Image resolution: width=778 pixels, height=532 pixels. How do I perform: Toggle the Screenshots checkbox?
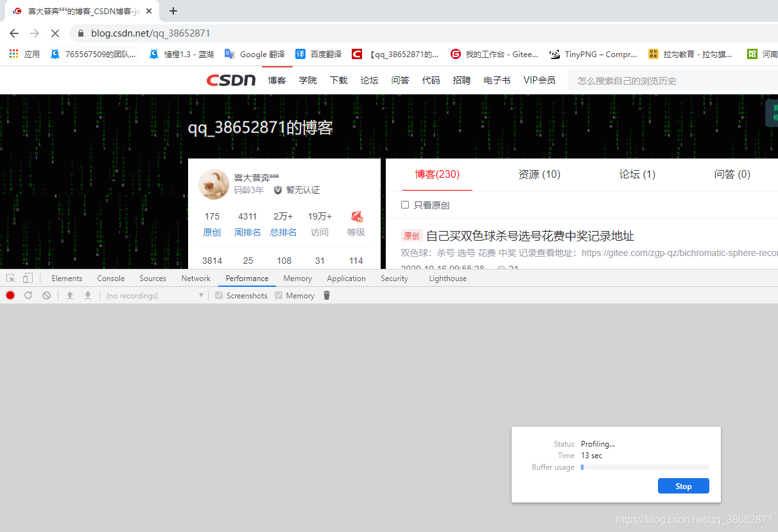(x=219, y=295)
